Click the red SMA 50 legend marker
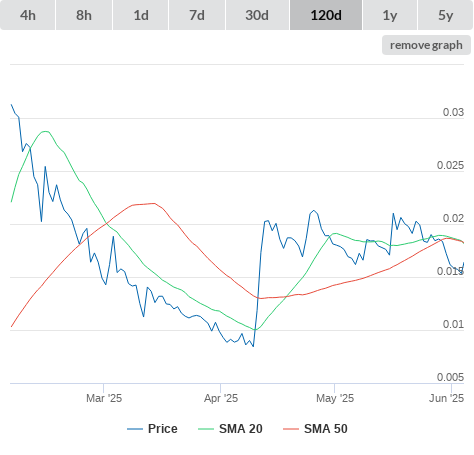474x455 pixels. [x=291, y=429]
